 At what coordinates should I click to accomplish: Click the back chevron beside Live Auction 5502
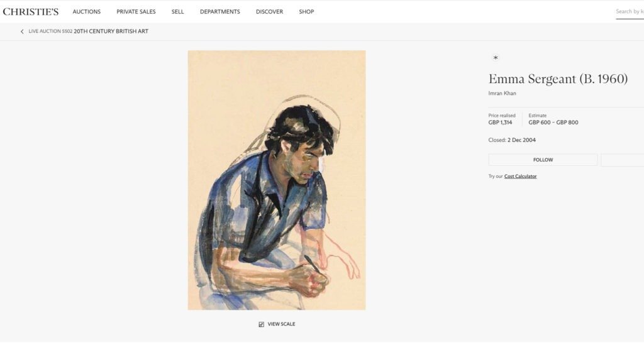[22, 31]
